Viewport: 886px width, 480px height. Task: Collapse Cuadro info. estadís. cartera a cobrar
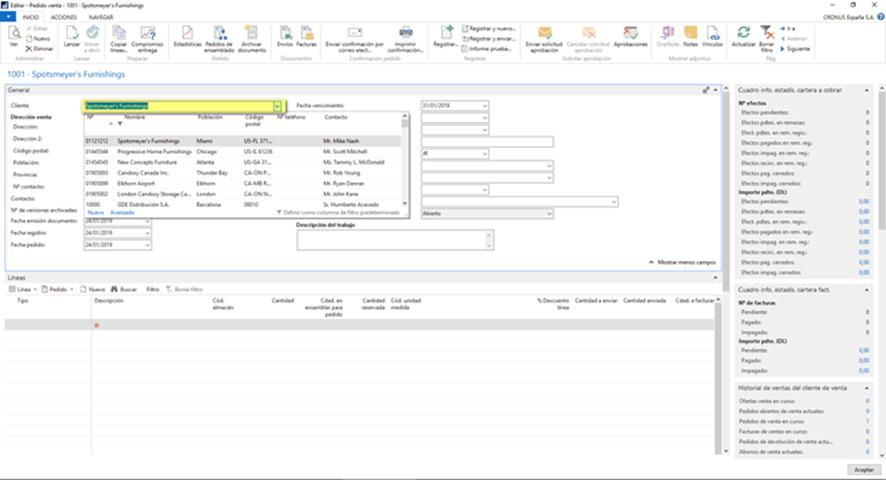[867, 90]
